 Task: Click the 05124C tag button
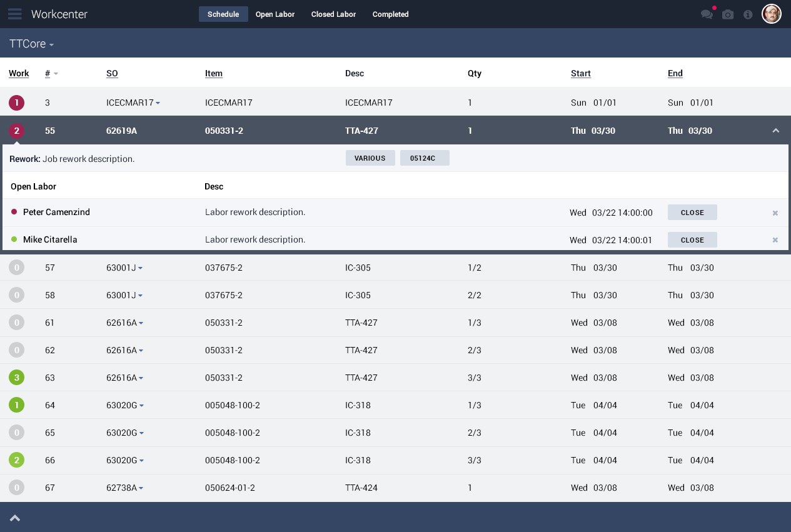(x=425, y=158)
